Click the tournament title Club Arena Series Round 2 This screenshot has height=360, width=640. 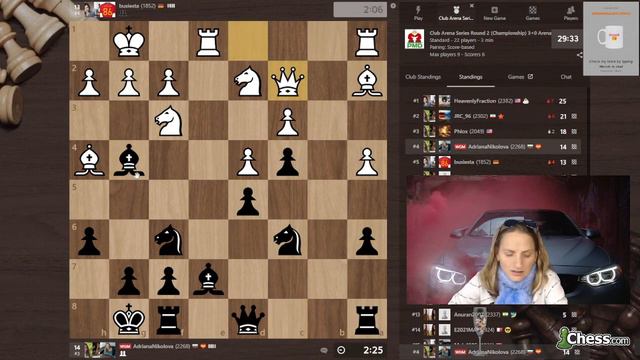pyautogui.click(x=490, y=33)
